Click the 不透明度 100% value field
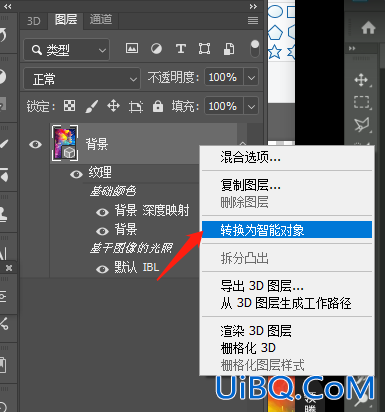The width and height of the screenshot is (385, 412). (223, 77)
